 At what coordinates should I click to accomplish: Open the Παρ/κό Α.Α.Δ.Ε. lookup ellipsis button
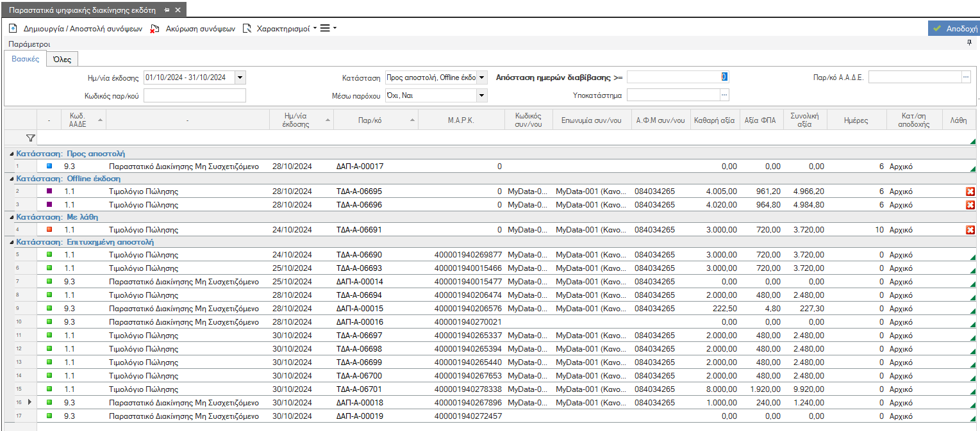(x=966, y=77)
